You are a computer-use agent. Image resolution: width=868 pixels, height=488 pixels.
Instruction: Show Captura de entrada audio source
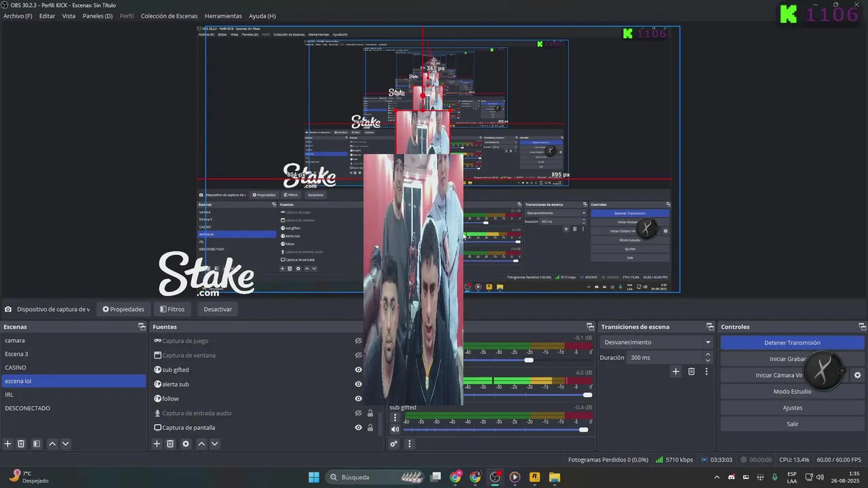point(359,413)
